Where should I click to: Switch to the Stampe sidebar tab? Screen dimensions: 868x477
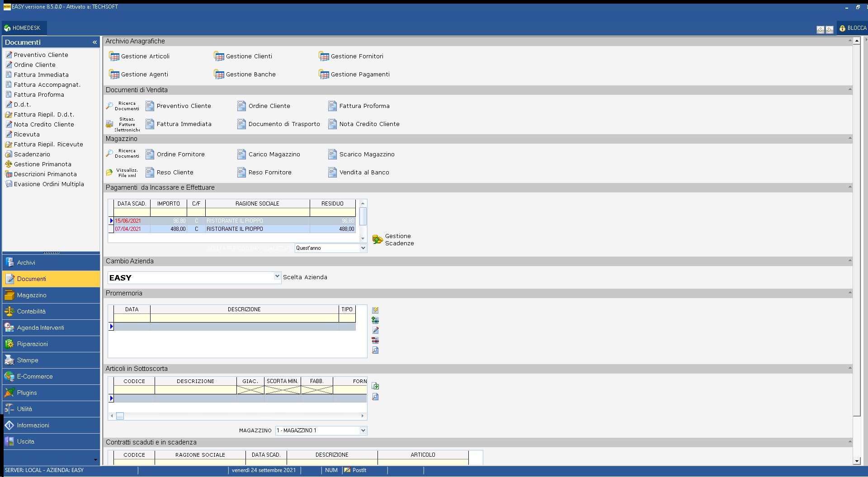51,360
